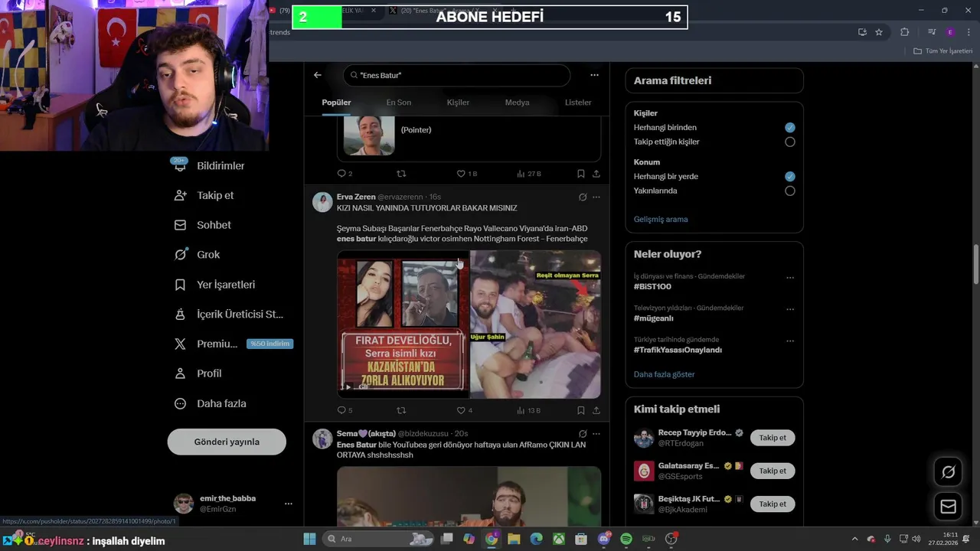980x551 pixels.
Task: Open 'İçerik Üreticisi St...' sidebar item
Action: click(x=229, y=314)
